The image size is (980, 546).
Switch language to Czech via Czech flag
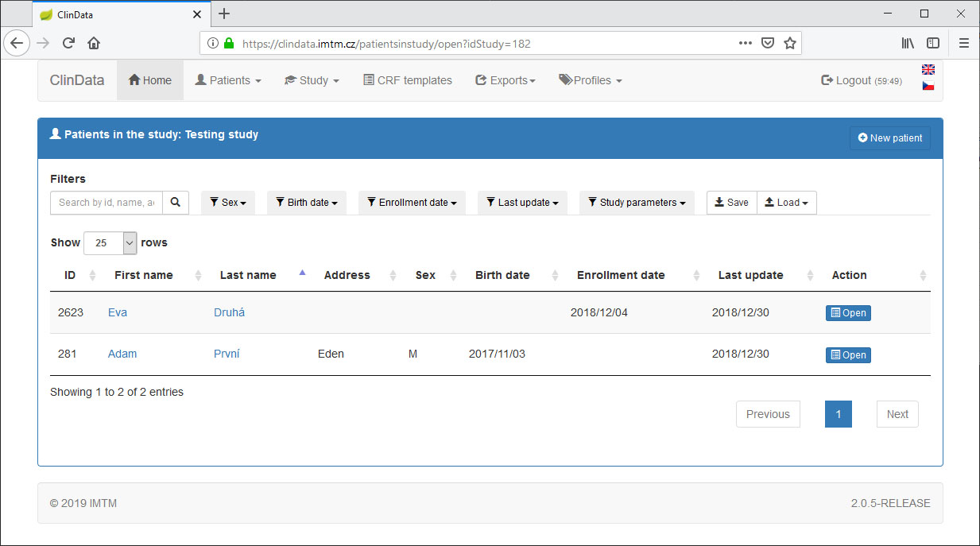pyautogui.click(x=928, y=86)
